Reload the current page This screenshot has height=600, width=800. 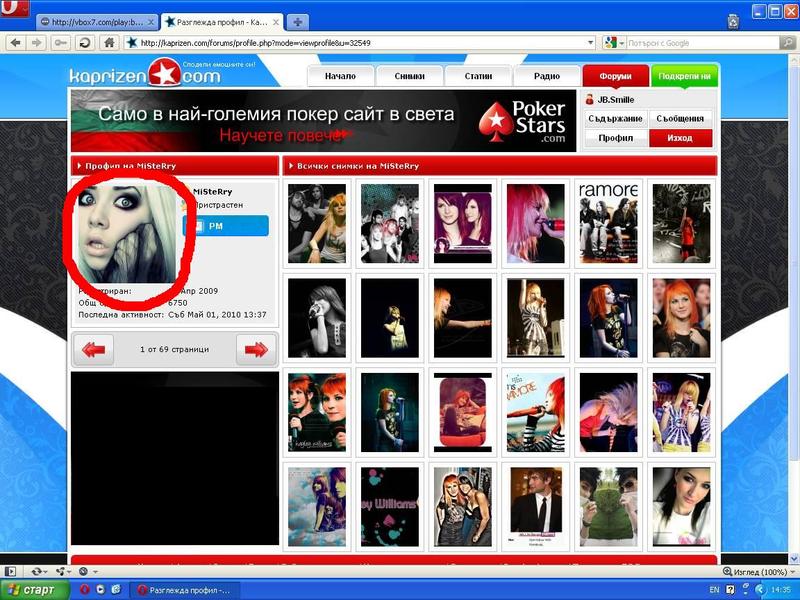85,43
